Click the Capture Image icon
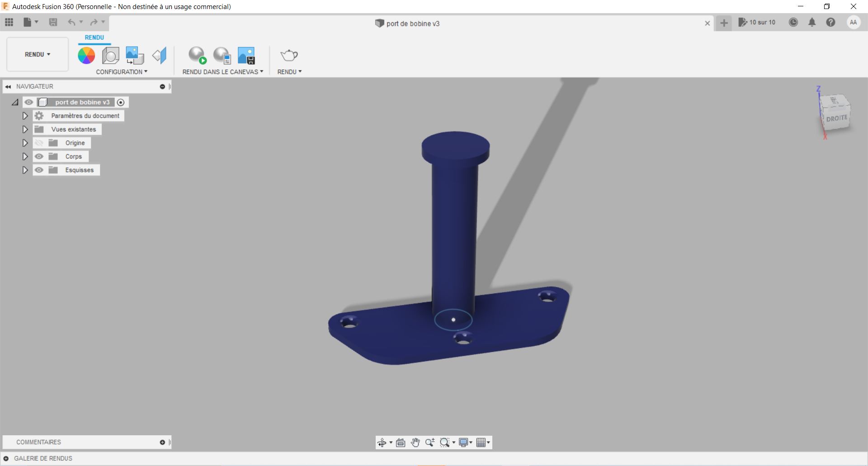The width and height of the screenshot is (868, 466). pos(246,56)
